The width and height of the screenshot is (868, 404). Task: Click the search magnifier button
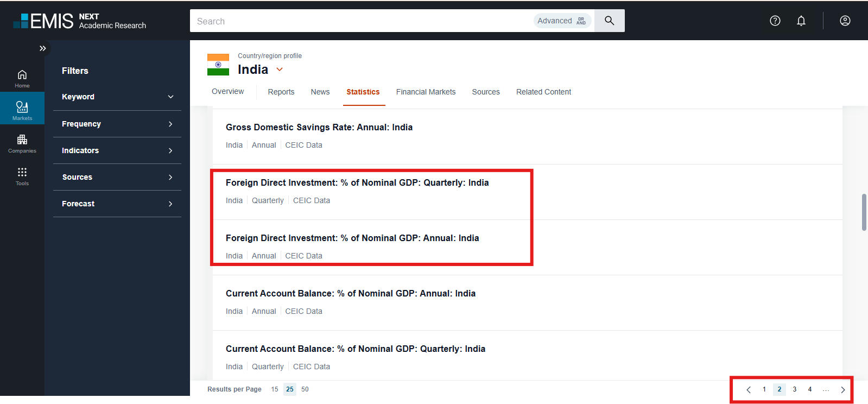point(609,21)
